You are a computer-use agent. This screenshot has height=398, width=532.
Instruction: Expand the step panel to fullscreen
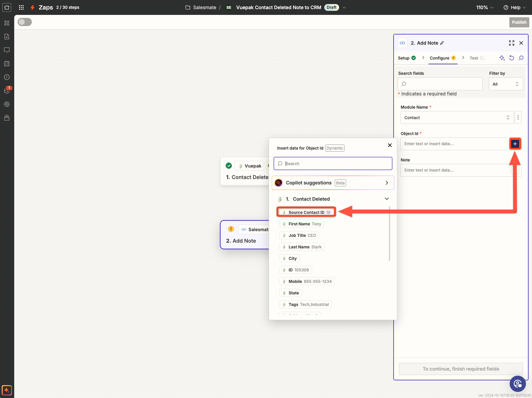pos(511,43)
